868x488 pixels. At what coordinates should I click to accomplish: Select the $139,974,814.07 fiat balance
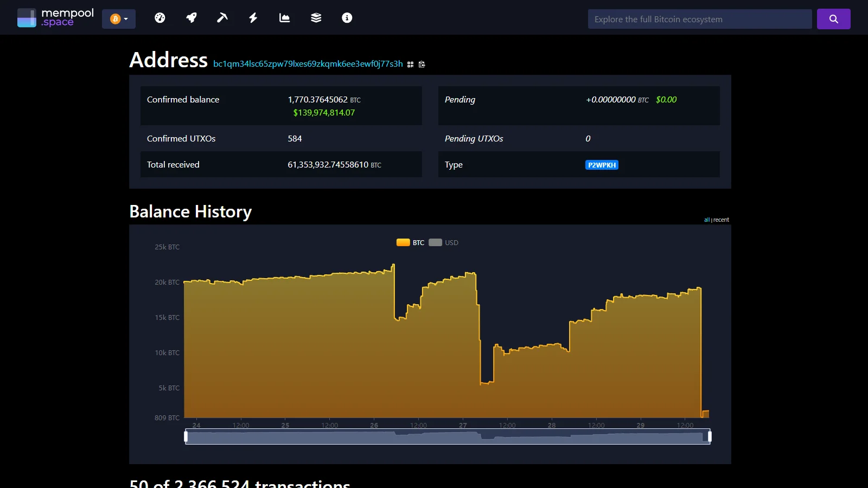pos(324,113)
